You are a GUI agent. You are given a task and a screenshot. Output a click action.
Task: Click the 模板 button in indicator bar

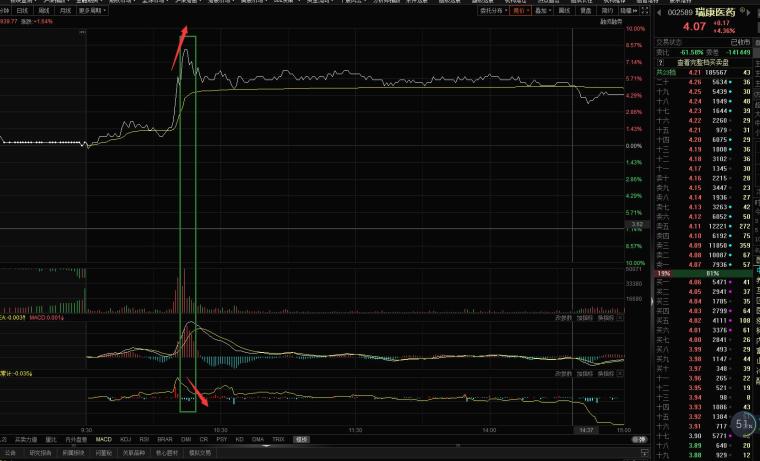(x=302, y=438)
